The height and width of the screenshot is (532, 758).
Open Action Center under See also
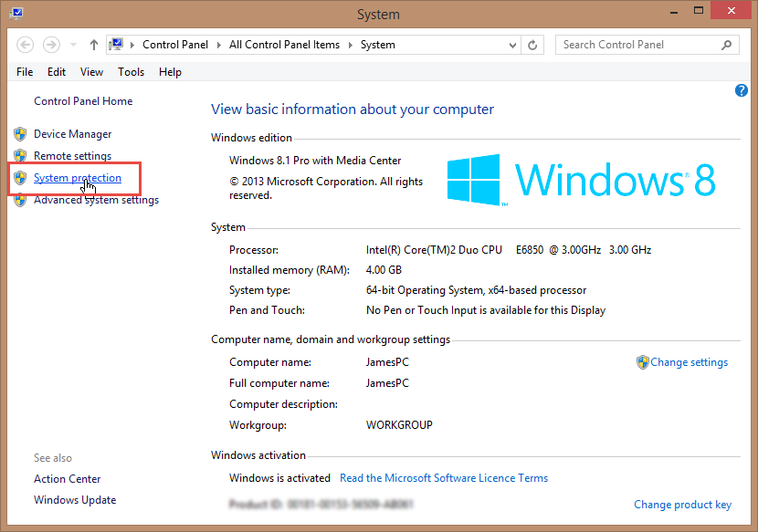point(68,479)
